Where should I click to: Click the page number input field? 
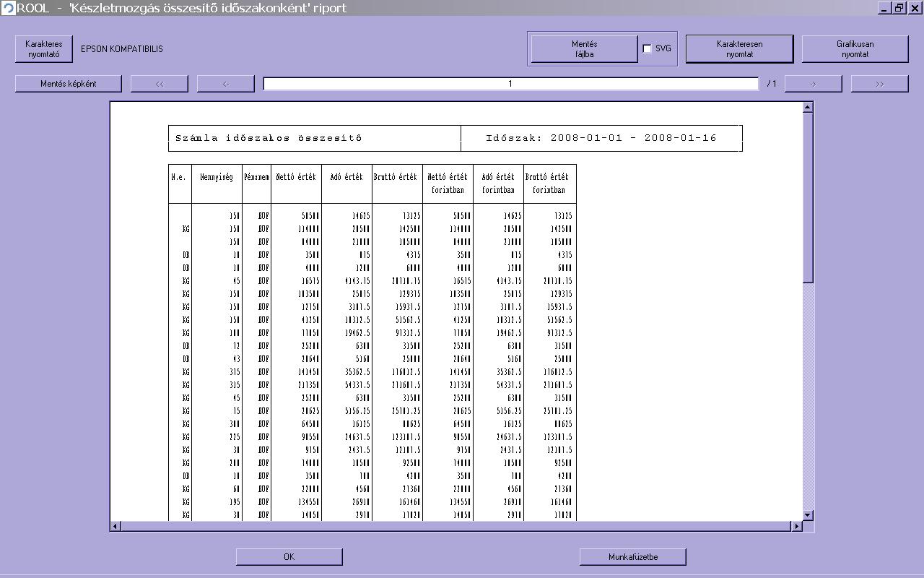(510, 84)
